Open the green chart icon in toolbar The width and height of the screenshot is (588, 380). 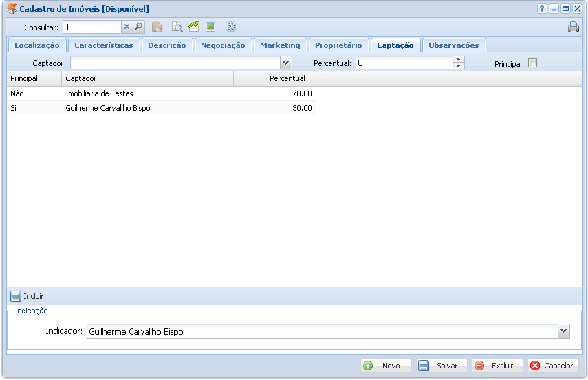194,27
